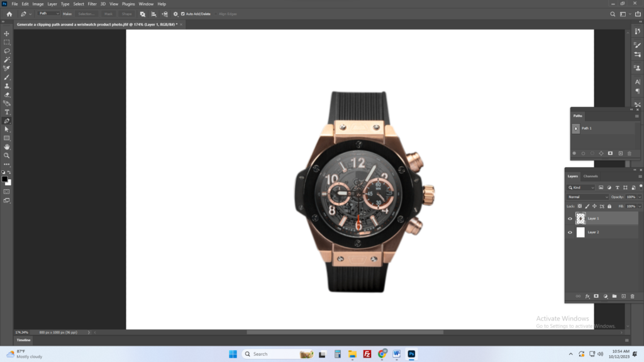The image size is (644, 362).
Task: Create a new layer in the Layers panel
Action: click(x=624, y=296)
